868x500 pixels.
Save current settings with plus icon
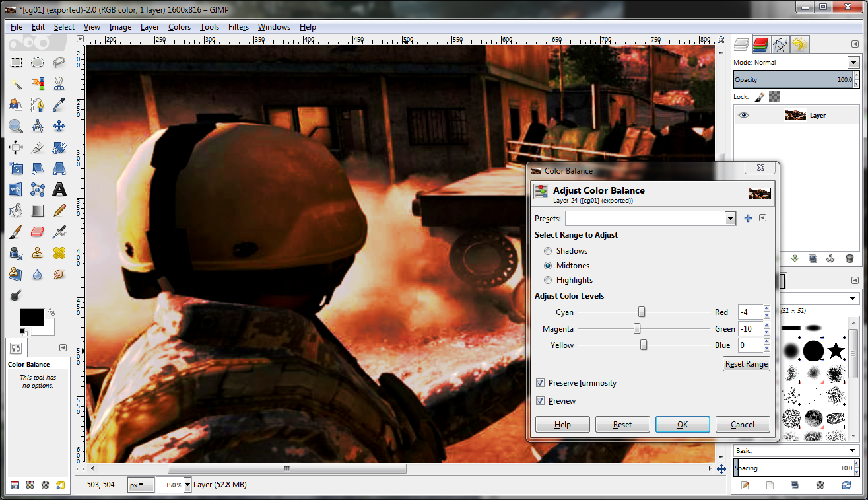[x=748, y=218]
